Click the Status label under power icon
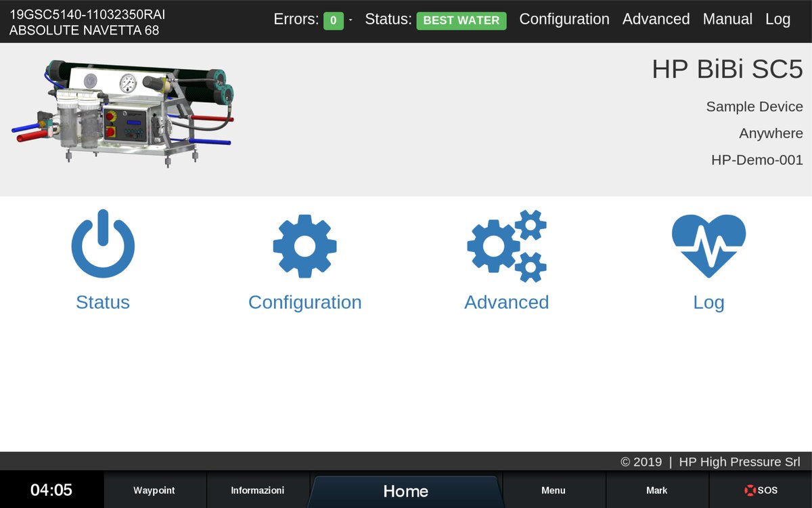 (x=103, y=302)
